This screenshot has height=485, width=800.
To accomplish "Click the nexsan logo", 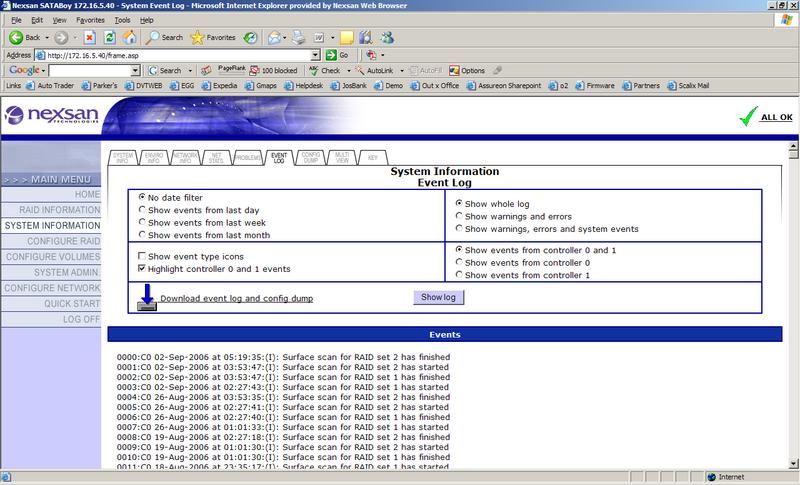I will pyautogui.click(x=51, y=115).
